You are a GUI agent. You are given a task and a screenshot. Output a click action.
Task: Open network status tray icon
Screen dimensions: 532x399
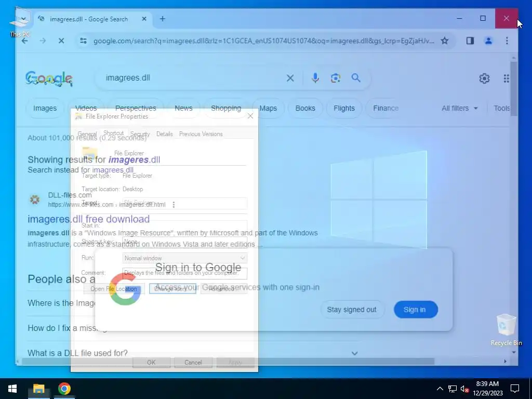point(453,389)
